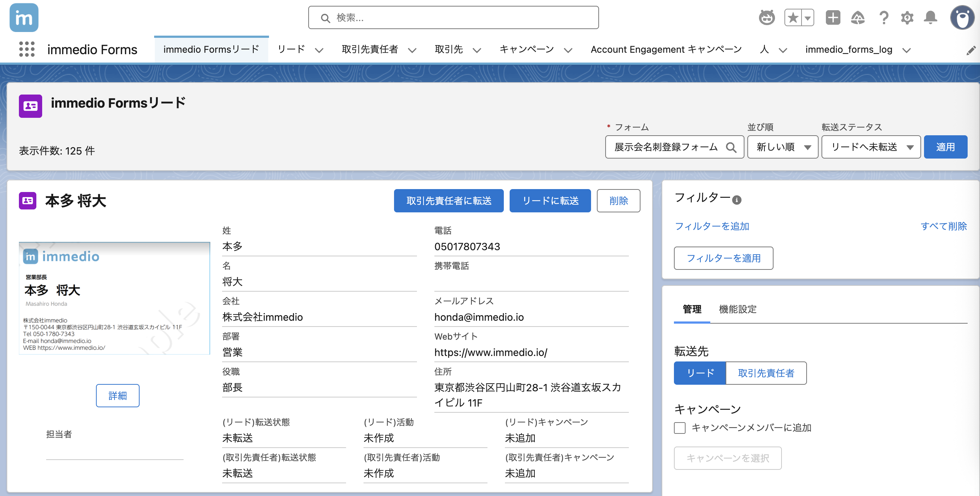Click the Help question mark icon

click(x=883, y=17)
